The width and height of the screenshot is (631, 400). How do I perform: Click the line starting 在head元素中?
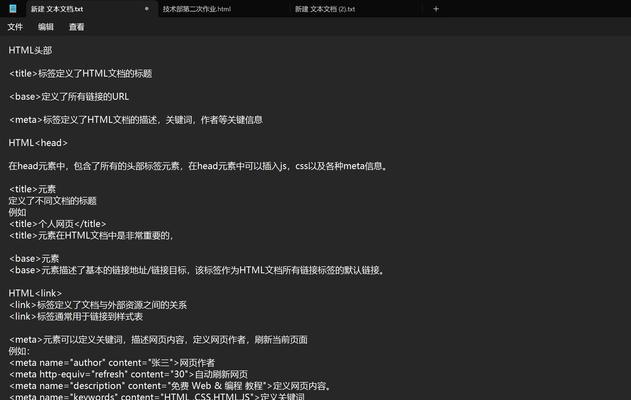[x=198, y=166]
